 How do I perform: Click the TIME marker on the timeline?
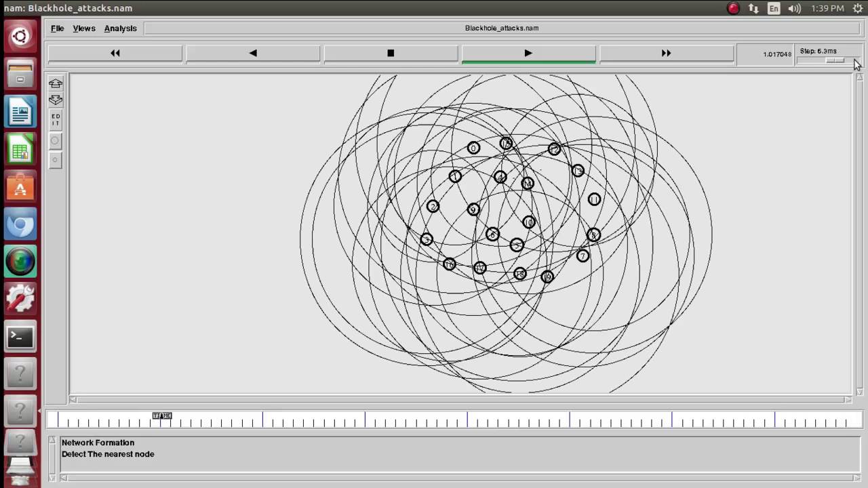pyautogui.click(x=162, y=415)
